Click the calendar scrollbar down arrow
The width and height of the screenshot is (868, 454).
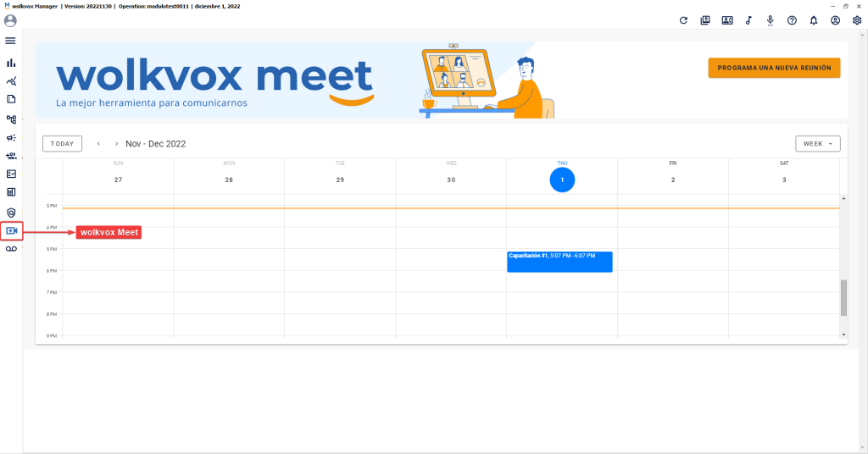(x=843, y=335)
